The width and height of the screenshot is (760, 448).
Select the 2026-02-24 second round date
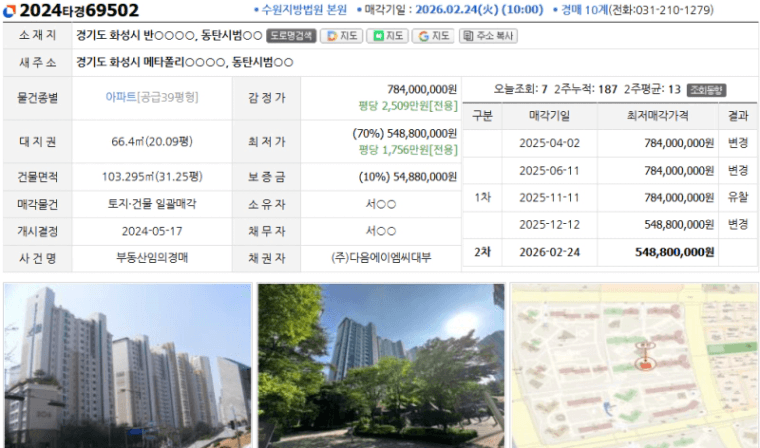(x=549, y=252)
